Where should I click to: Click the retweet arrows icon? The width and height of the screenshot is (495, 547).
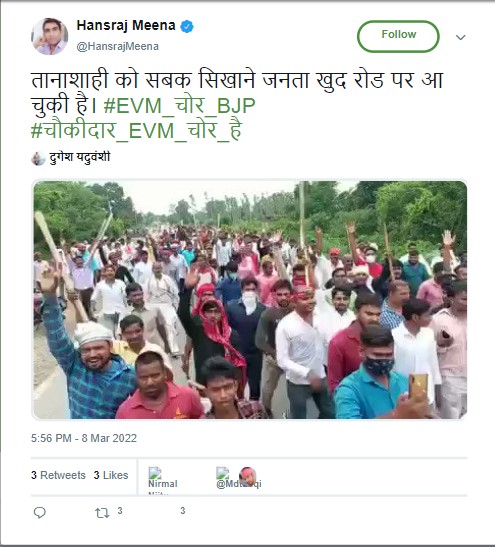coord(102,513)
